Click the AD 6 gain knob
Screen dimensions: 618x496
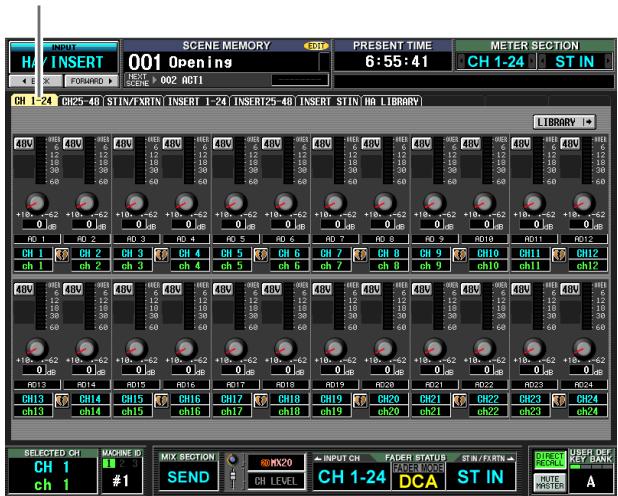[x=285, y=203]
